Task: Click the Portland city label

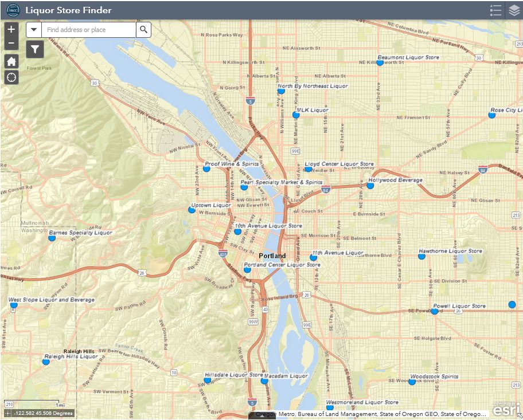Action: [272, 256]
